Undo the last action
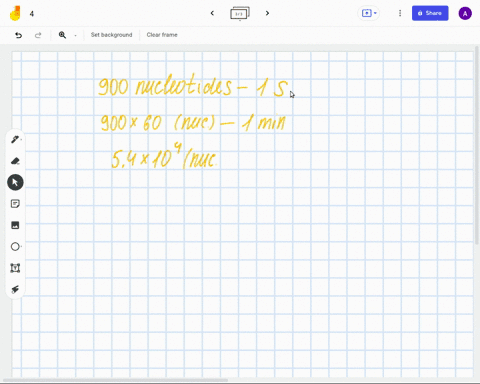Screen dimensions: 480x384 pos(19,35)
